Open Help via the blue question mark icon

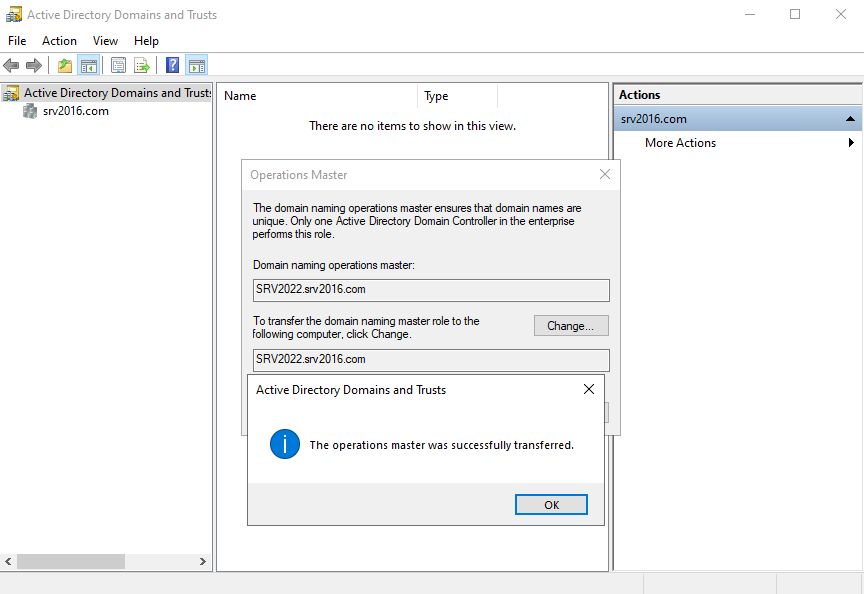click(172, 66)
